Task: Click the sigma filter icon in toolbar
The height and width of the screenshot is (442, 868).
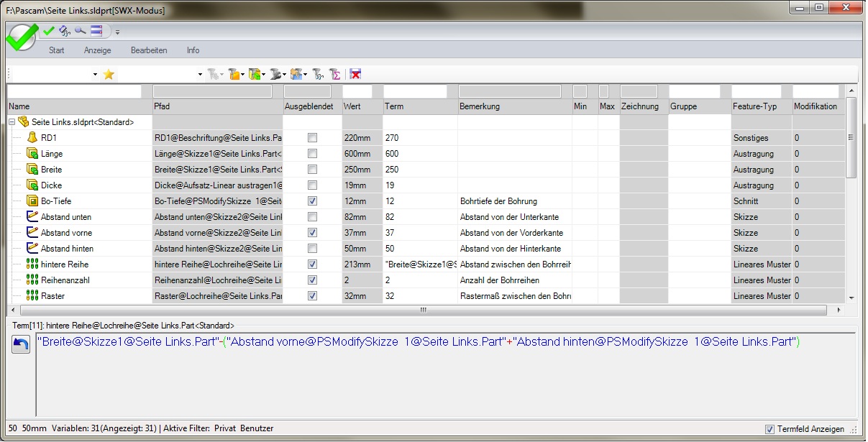Action: (334, 74)
